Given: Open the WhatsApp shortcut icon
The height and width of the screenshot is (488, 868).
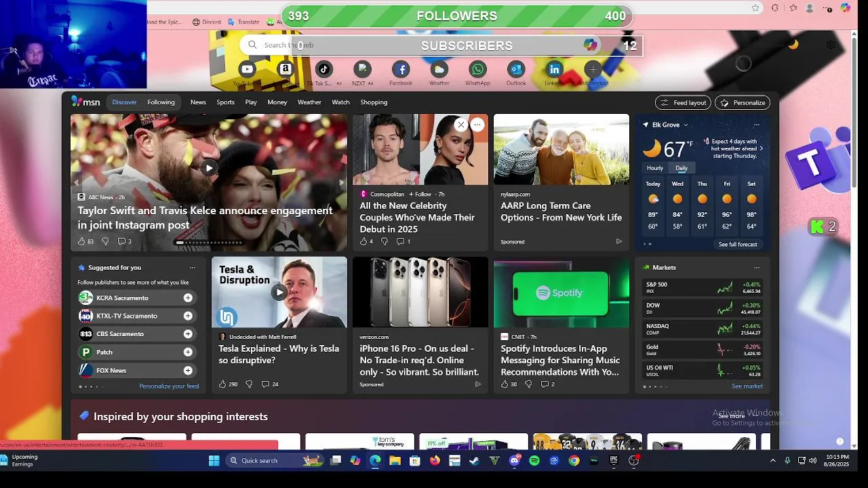Looking at the screenshot, I should tap(477, 69).
